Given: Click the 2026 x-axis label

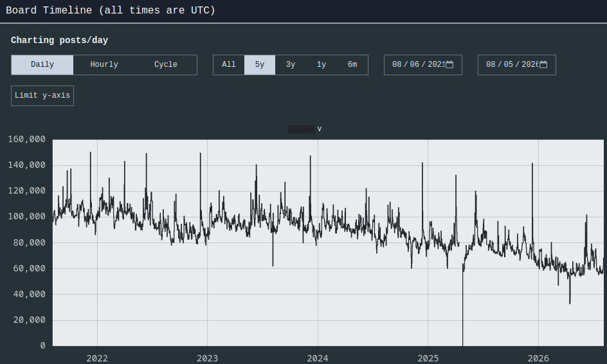Looking at the screenshot, I should coord(538,358).
